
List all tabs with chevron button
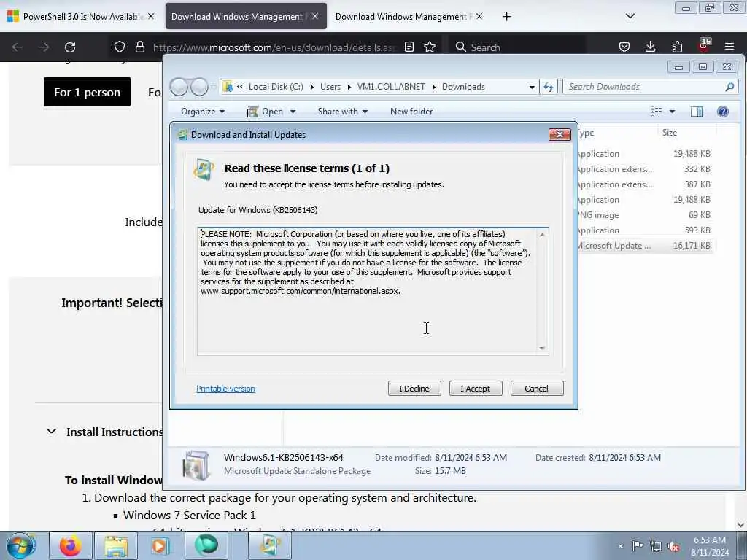pos(630,16)
